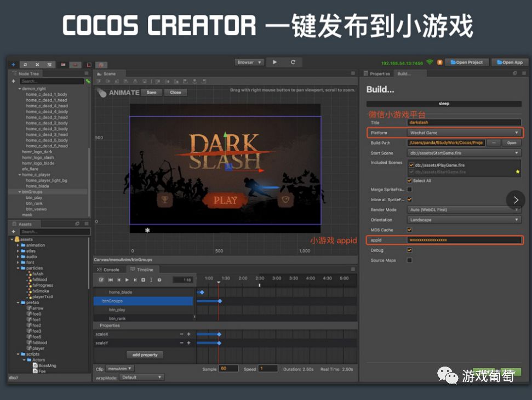Screen dimensions: 532x400
Task: Click the appid input field
Action: 464,240
